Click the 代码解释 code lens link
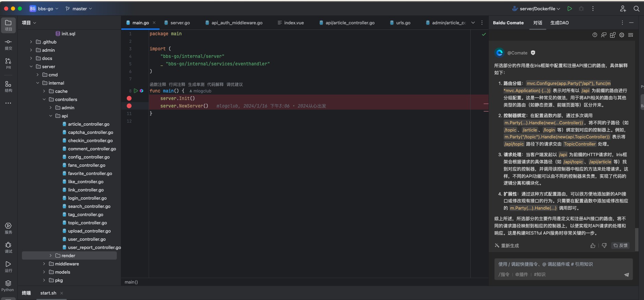 [x=215, y=84]
